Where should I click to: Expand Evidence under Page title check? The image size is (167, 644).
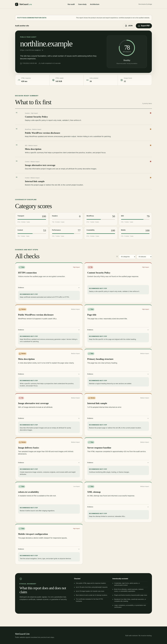[x=118, y=330]
